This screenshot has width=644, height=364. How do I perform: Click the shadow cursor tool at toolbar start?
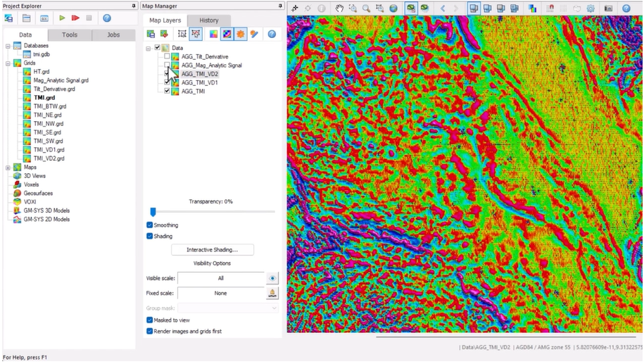294,8
